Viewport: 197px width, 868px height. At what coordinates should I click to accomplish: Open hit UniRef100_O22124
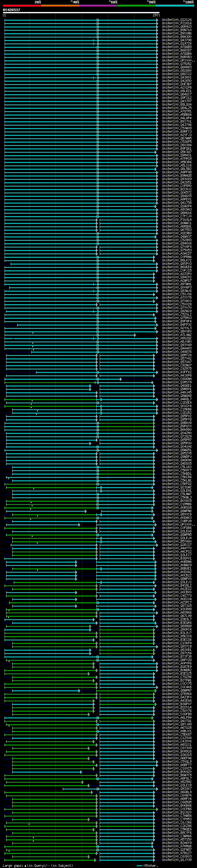tap(177, 20)
